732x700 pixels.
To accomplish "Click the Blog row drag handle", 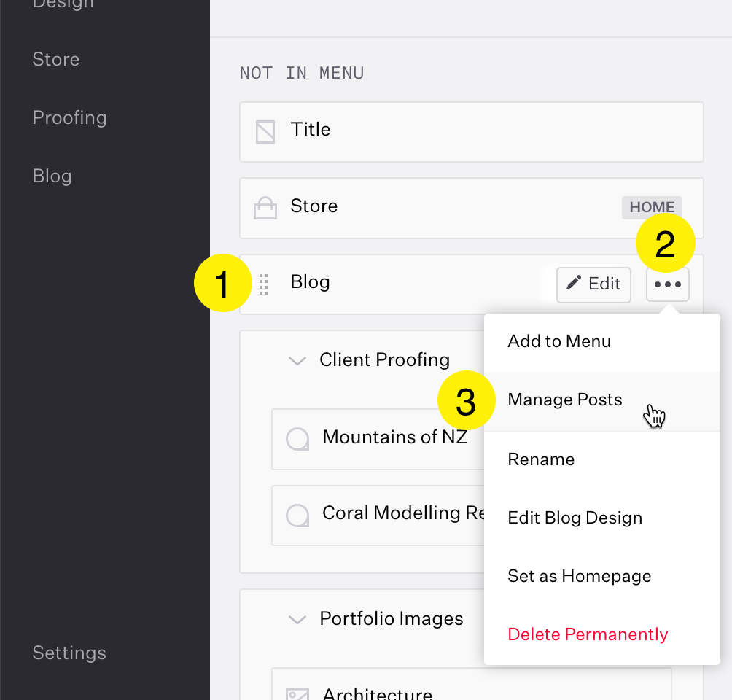I will (x=265, y=284).
